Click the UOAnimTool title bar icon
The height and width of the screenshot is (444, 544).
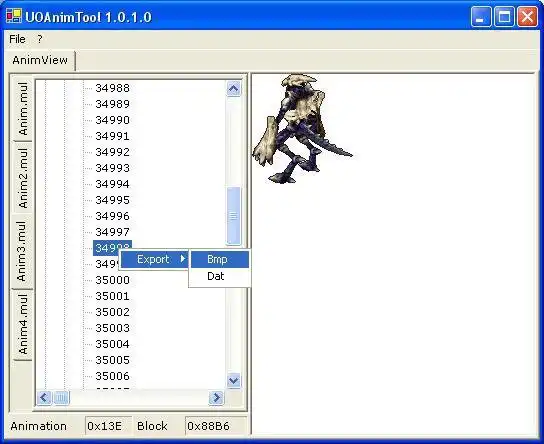click(14, 16)
